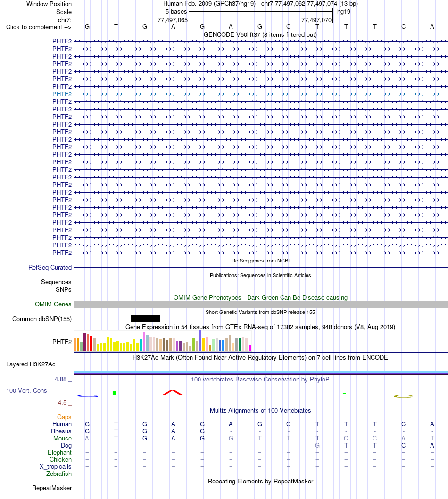Open the GENCODE V50lift37 track title

260,34
